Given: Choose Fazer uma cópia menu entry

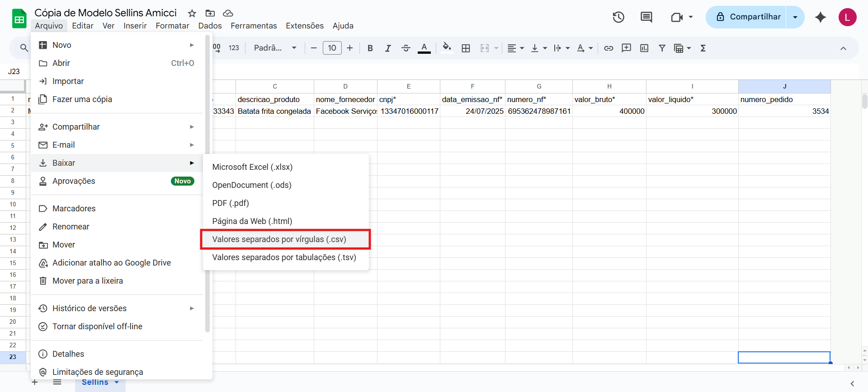Looking at the screenshot, I should pyautogui.click(x=82, y=99).
